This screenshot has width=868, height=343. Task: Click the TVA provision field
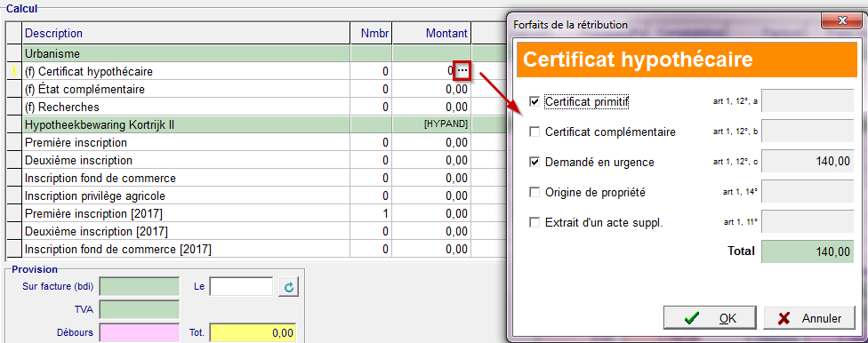tap(140, 310)
